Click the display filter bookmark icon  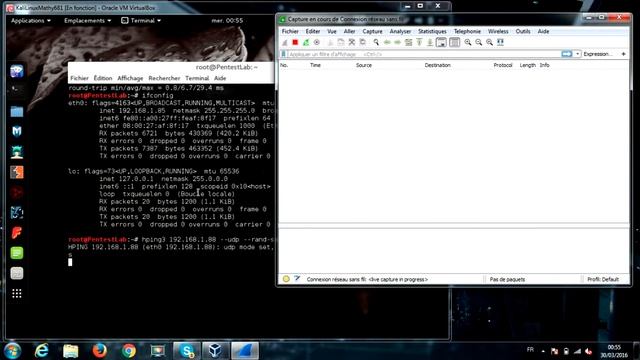click(283, 54)
